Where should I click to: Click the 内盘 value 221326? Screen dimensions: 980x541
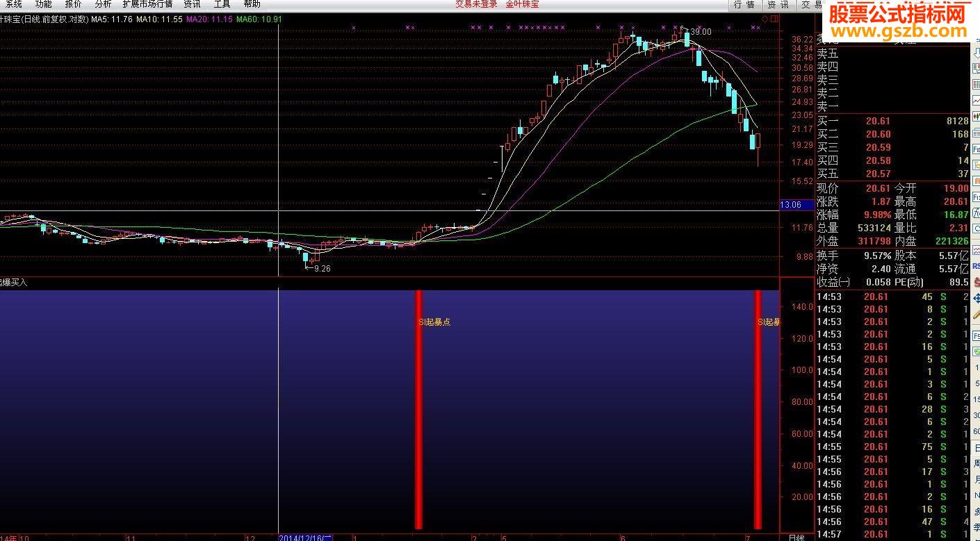point(952,241)
